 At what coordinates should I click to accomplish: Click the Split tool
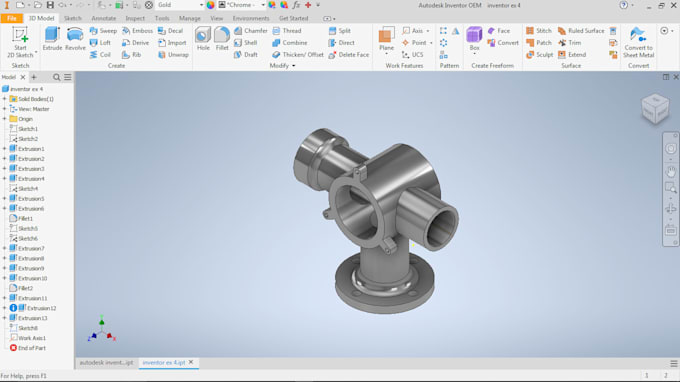340,31
